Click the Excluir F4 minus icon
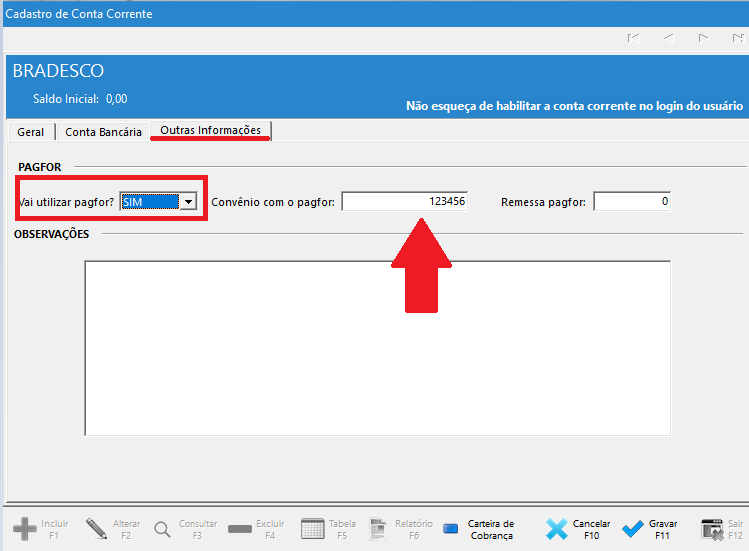The height and width of the screenshot is (551, 749). pyautogui.click(x=240, y=529)
